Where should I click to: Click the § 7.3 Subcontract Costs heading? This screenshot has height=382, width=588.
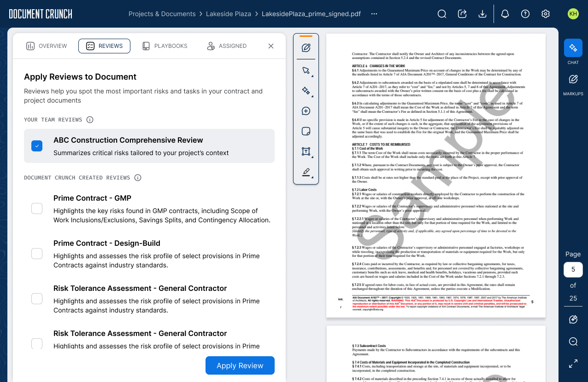(369, 346)
